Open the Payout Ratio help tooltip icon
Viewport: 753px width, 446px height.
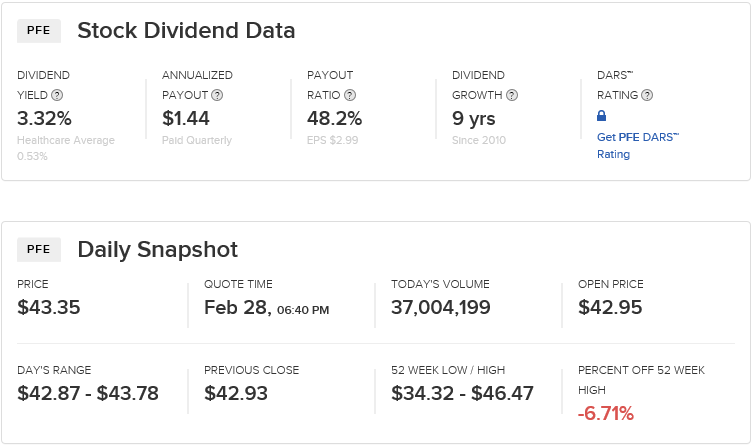[x=350, y=95]
